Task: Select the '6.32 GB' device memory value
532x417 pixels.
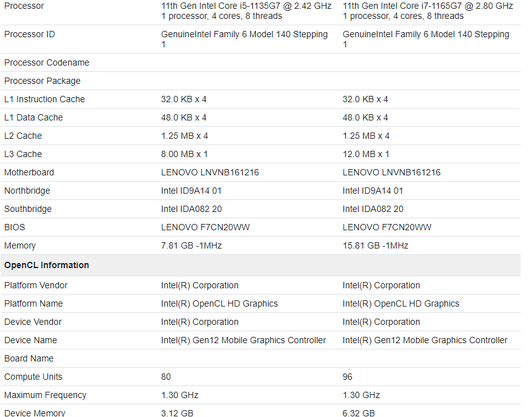Action: [359, 413]
